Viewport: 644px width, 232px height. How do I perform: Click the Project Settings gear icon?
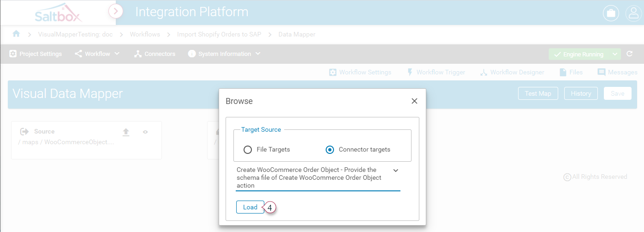13,54
